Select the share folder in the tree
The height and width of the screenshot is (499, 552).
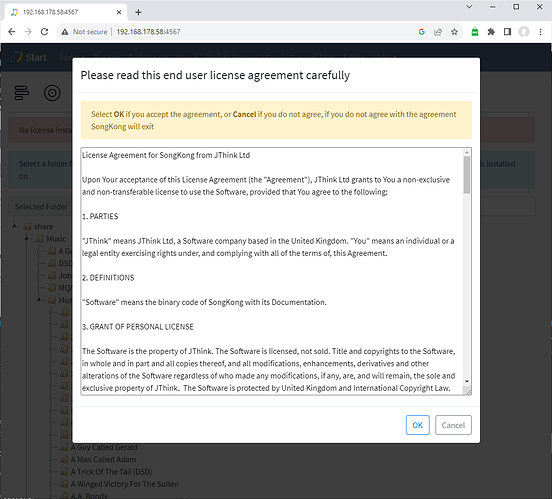[x=43, y=226]
